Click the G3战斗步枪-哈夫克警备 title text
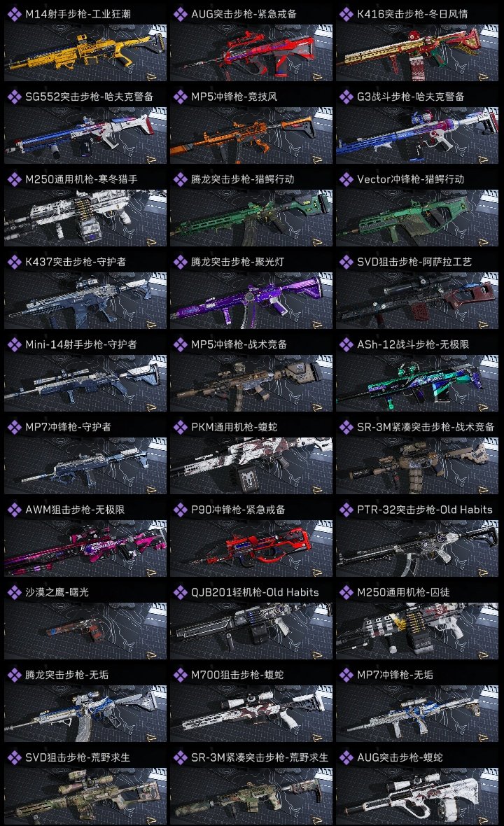This screenshot has width=504, height=826. click(x=411, y=97)
